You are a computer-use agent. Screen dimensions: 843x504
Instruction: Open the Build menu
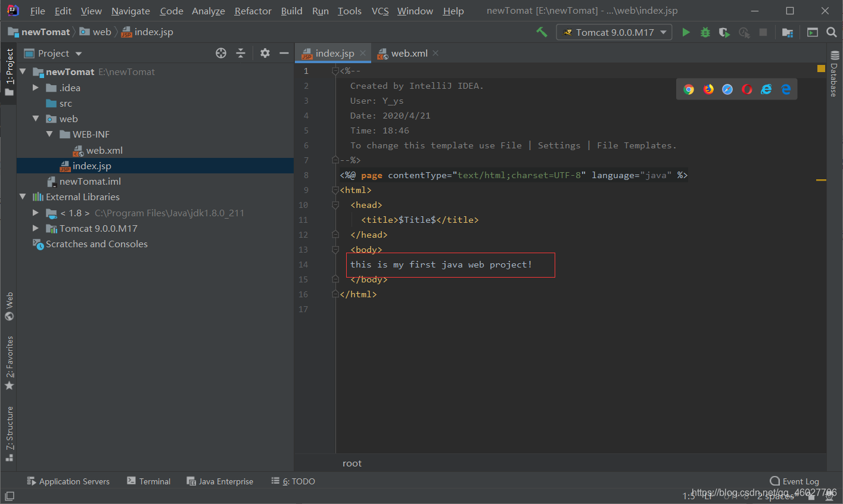pos(291,11)
